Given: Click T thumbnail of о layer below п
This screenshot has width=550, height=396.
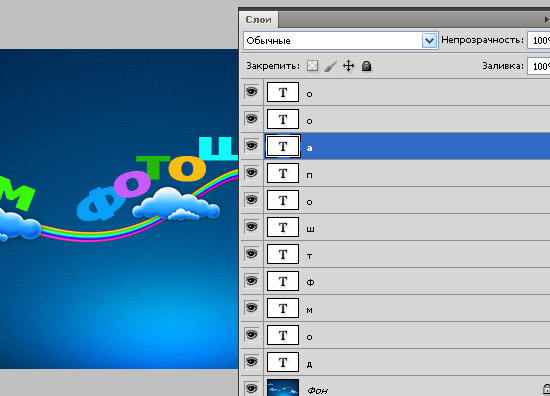Looking at the screenshot, I should click(x=283, y=200).
